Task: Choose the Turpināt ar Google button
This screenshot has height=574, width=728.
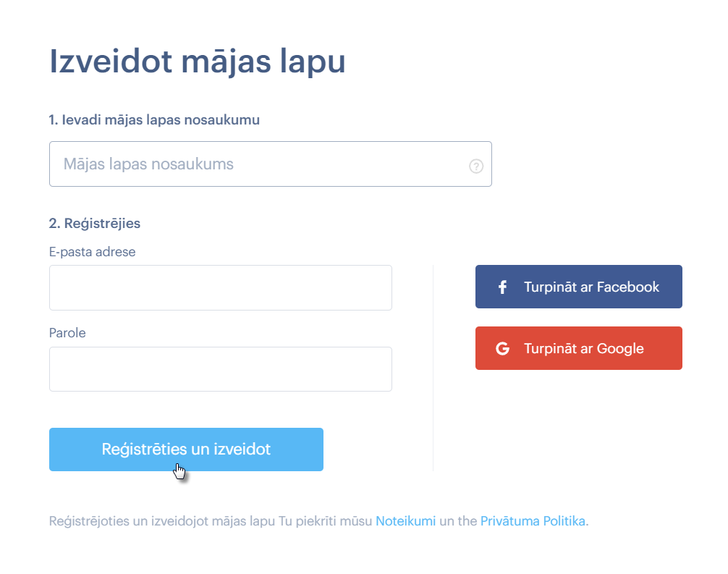Action: coord(578,348)
